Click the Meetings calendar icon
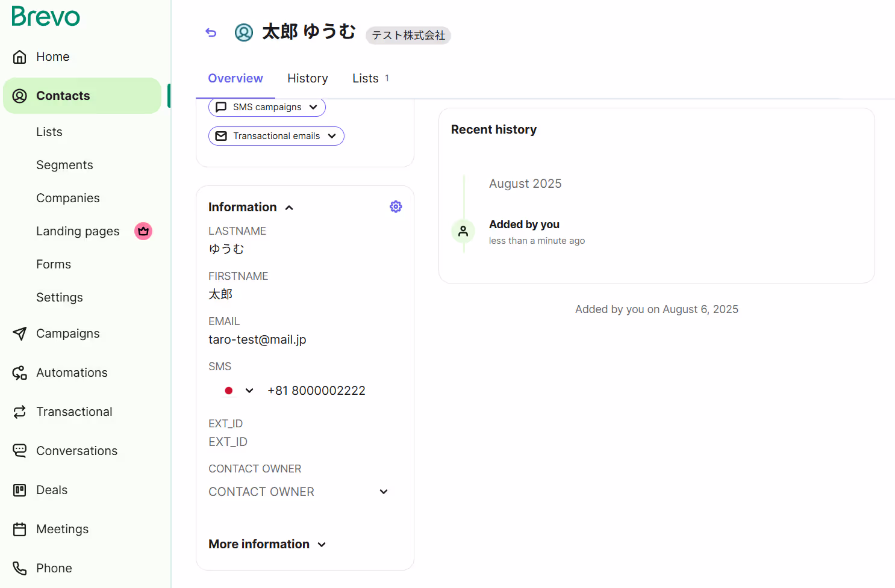This screenshot has width=895, height=588. click(20, 529)
